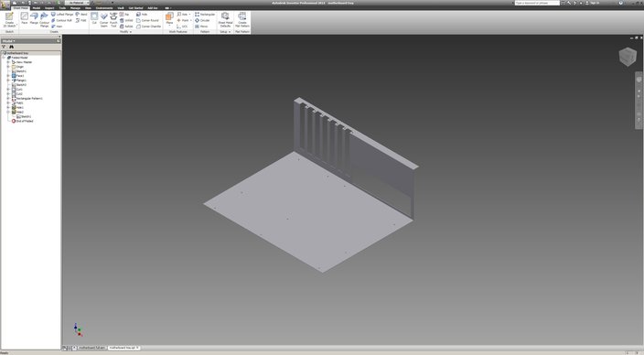Create a work Point
This screenshot has width=644, height=355.
pyautogui.click(x=184, y=20)
